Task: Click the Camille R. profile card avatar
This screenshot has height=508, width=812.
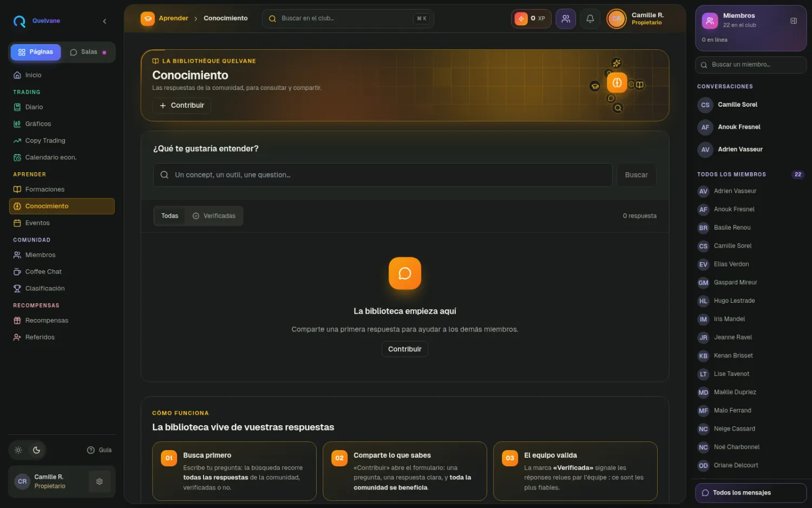Action: [x=22, y=481]
